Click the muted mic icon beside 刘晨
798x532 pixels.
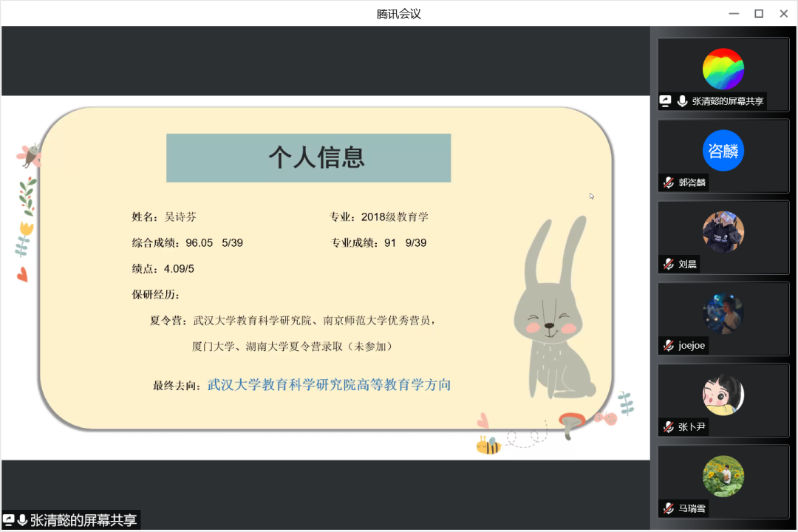(668, 264)
